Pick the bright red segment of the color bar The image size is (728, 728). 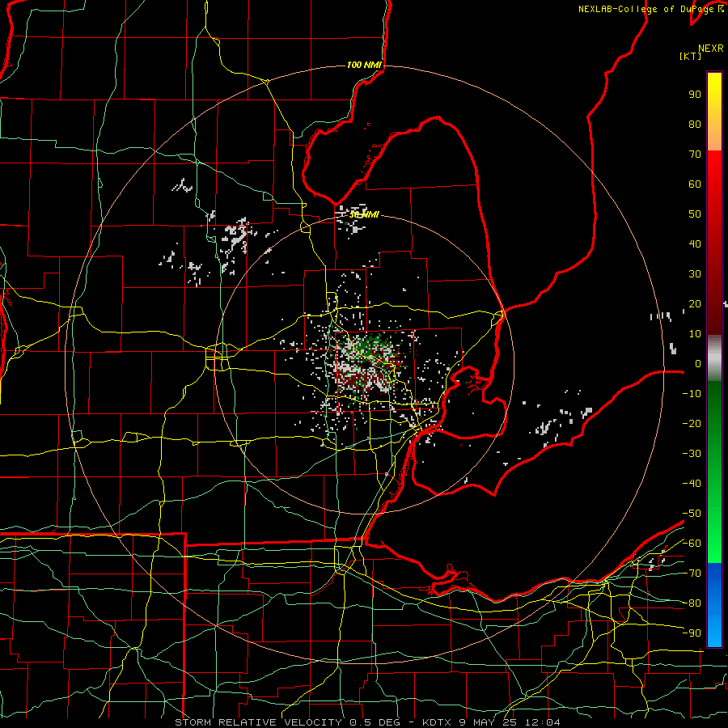[714, 170]
